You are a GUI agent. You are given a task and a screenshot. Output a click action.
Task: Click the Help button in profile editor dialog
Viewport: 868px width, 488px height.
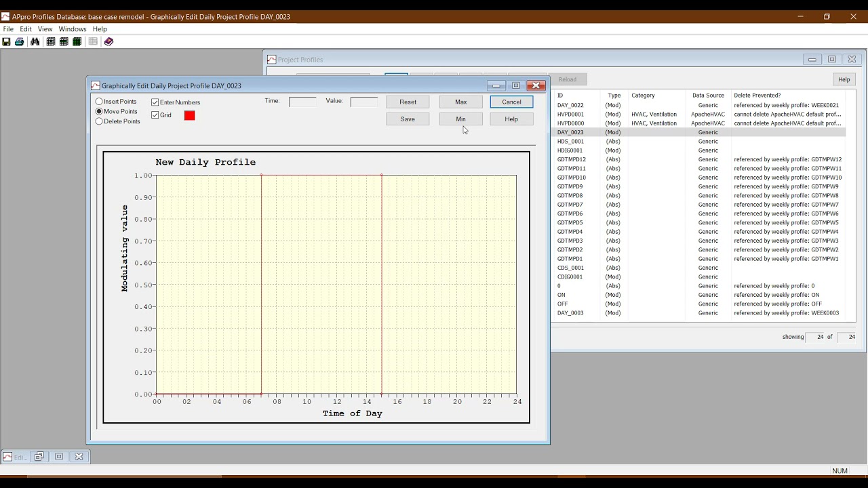coord(512,119)
